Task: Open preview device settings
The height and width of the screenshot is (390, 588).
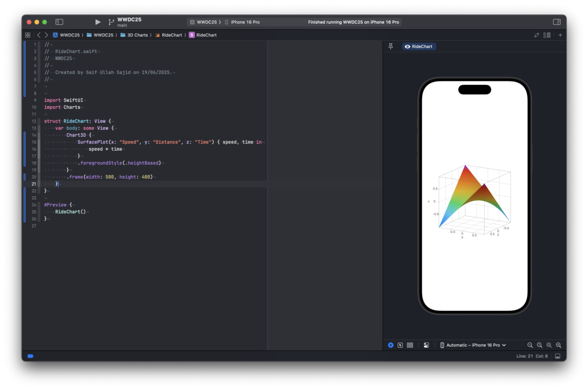Action: point(426,345)
